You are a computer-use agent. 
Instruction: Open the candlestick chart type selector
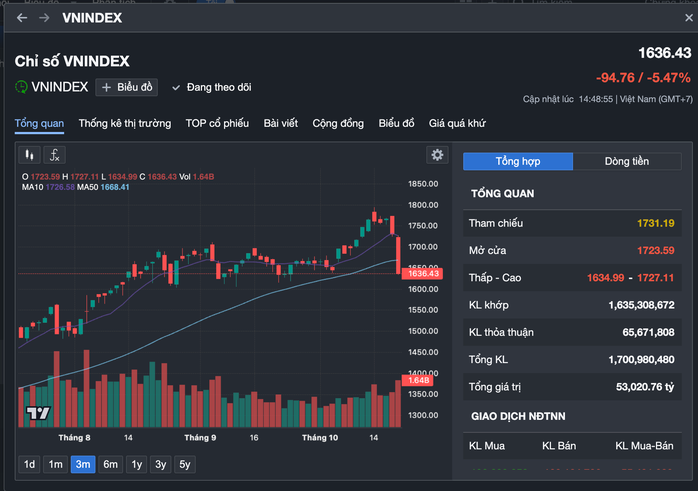(x=30, y=155)
